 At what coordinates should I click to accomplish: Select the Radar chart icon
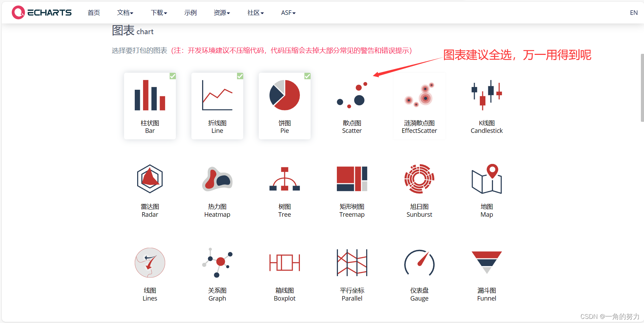[150, 179]
